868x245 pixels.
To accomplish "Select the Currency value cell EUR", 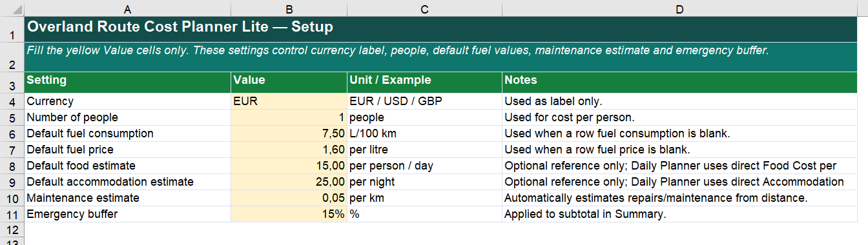I will click(289, 101).
